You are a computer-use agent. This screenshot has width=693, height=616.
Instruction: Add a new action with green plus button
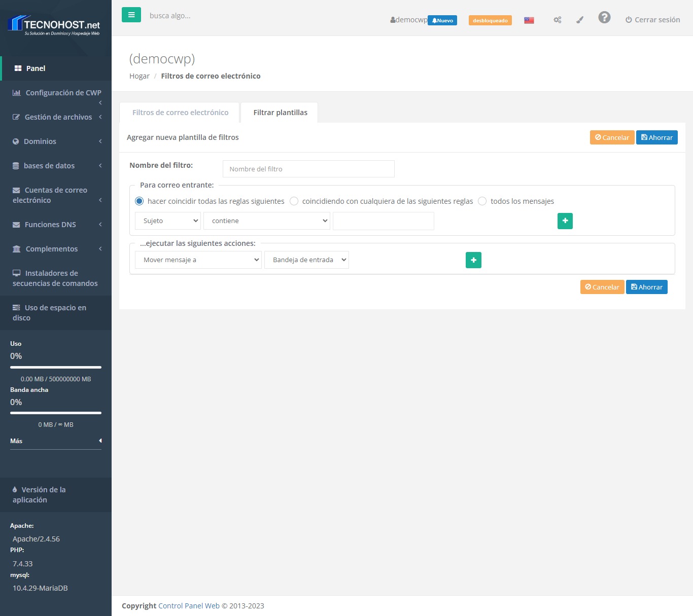(473, 260)
